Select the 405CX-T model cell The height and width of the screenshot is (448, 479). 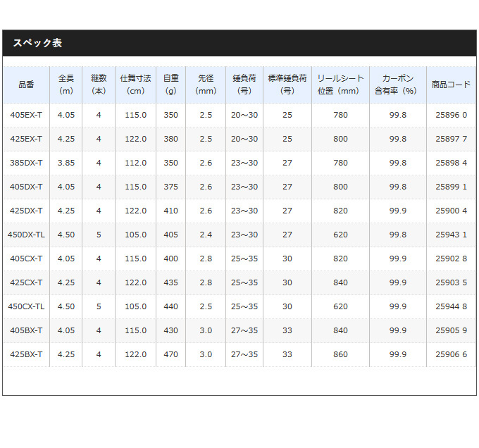click(x=26, y=259)
